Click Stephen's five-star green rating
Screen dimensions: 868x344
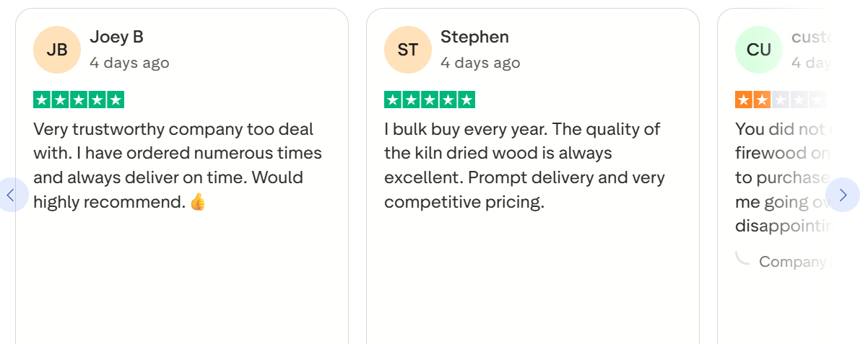tap(430, 100)
